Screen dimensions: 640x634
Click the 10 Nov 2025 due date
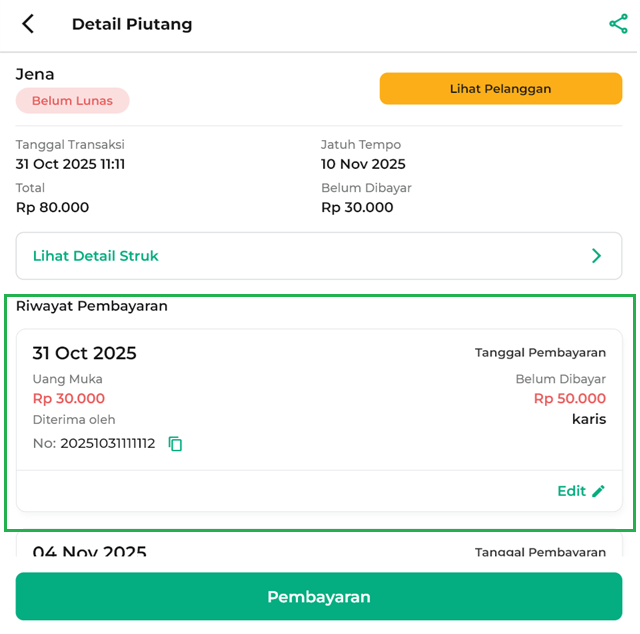pos(363,164)
